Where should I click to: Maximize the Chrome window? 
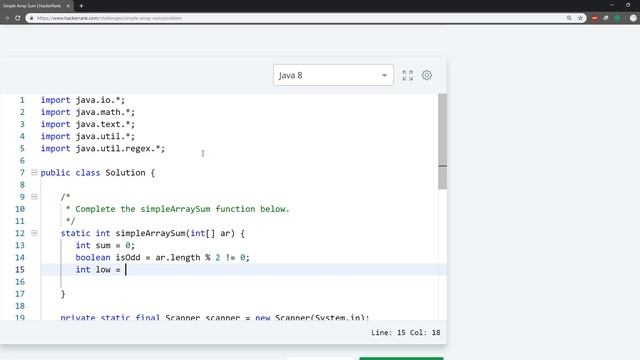click(x=628, y=5)
